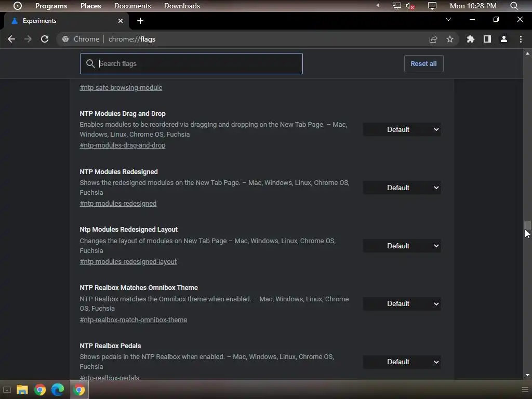
Task: Open the Downloads menu
Action: (182, 6)
